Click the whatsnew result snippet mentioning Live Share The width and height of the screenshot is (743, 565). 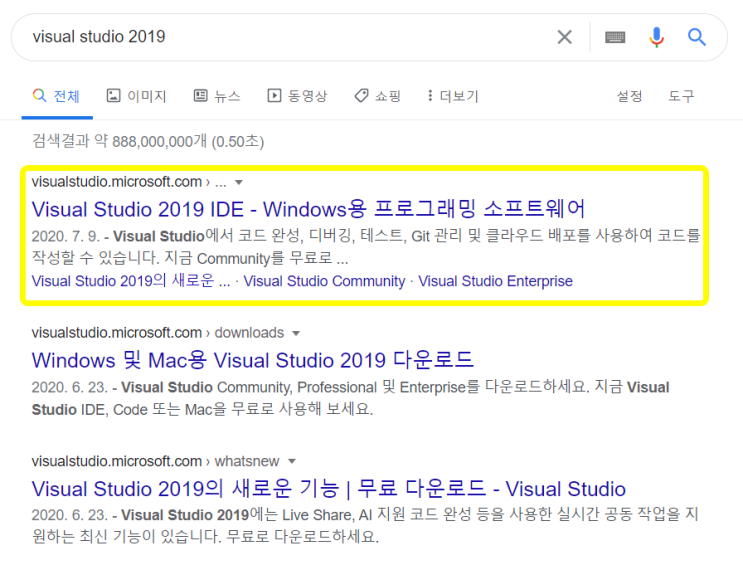[365, 526]
